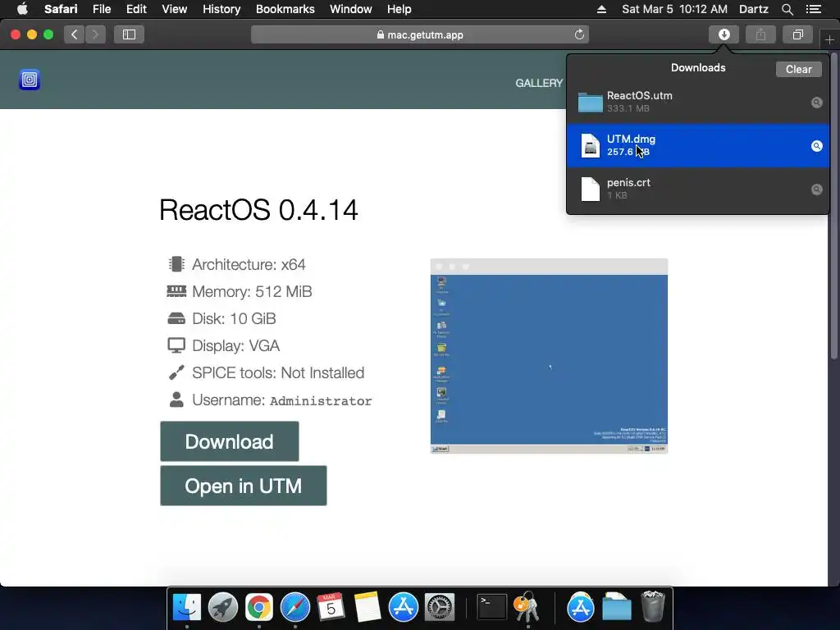Open Notes from the Dock

click(x=367, y=607)
